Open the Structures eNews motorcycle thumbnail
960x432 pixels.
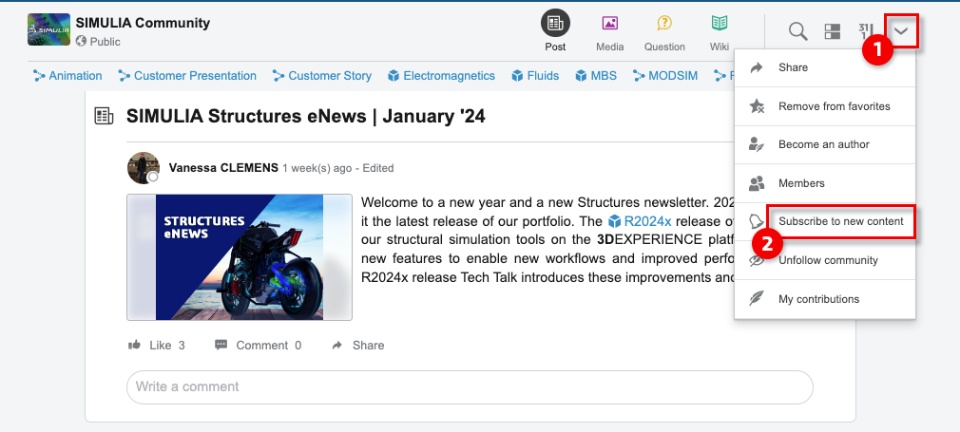pos(239,257)
